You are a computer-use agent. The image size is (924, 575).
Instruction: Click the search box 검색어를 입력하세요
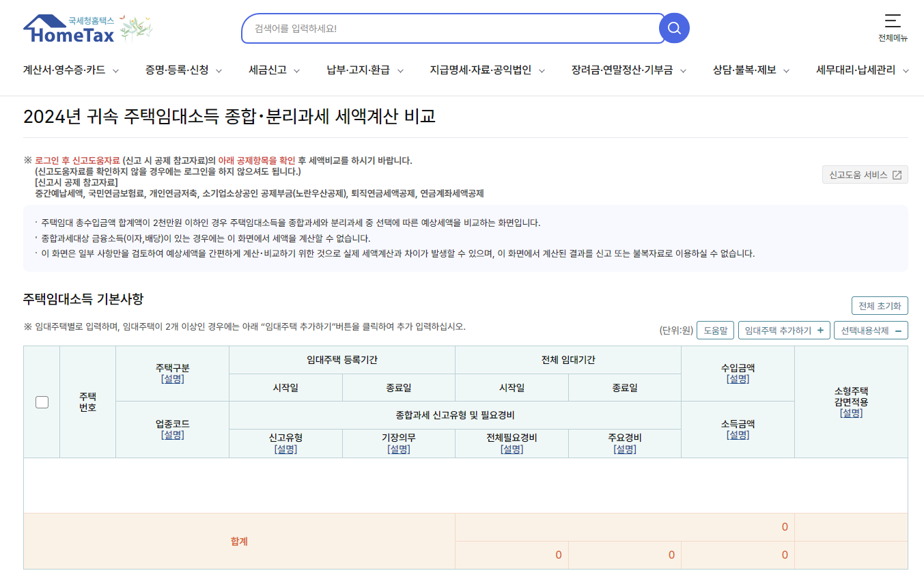451,28
